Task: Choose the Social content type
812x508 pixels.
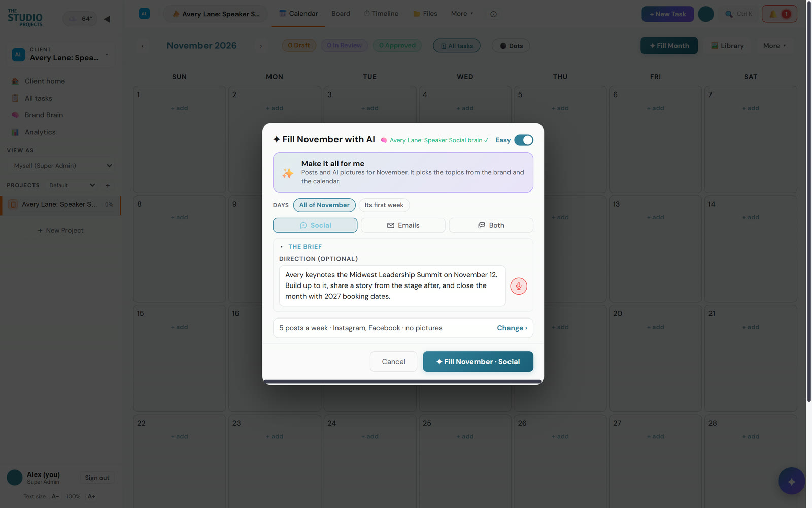Action: click(315, 225)
